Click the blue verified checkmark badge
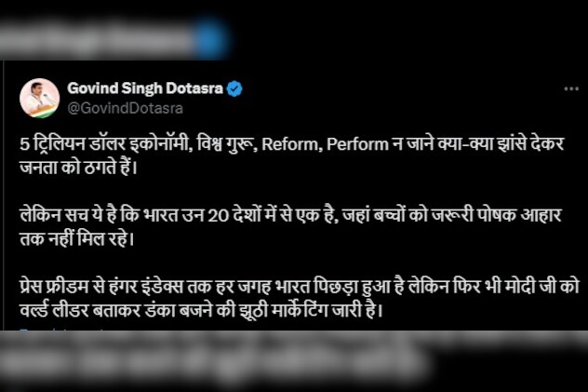Viewport: 588px width, 392px height. click(234, 88)
